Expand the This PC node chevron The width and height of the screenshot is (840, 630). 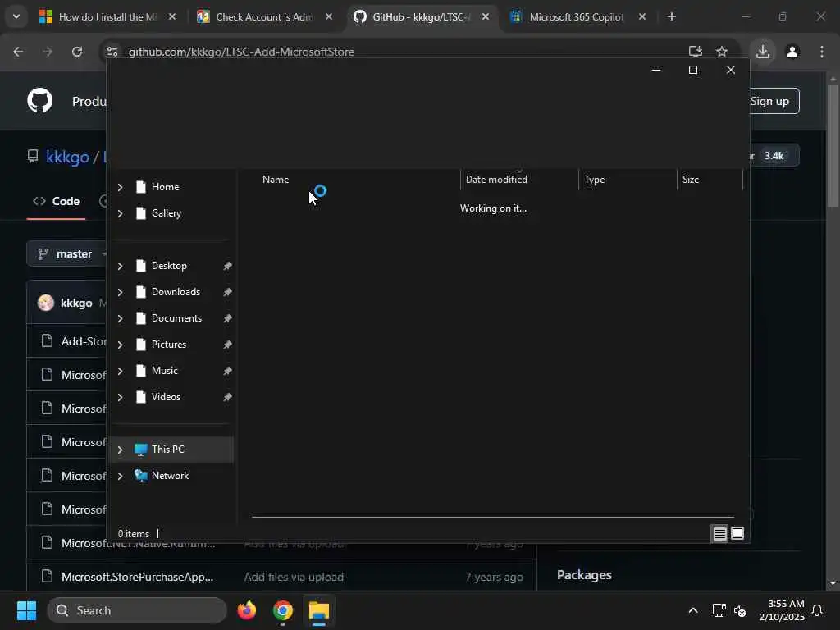pyautogui.click(x=120, y=450)
